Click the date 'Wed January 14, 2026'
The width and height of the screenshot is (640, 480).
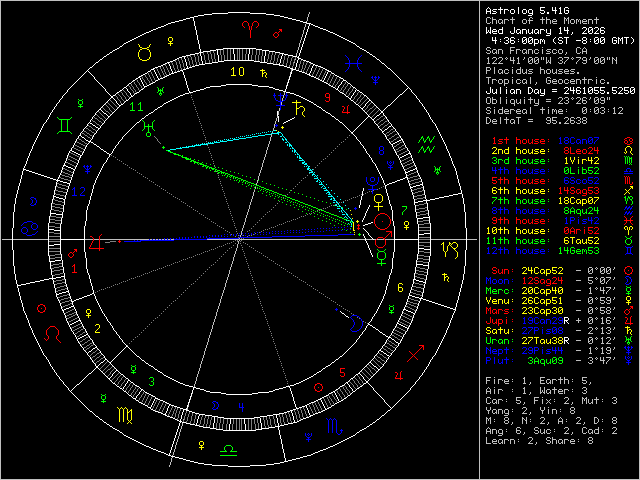click(545, 31)
